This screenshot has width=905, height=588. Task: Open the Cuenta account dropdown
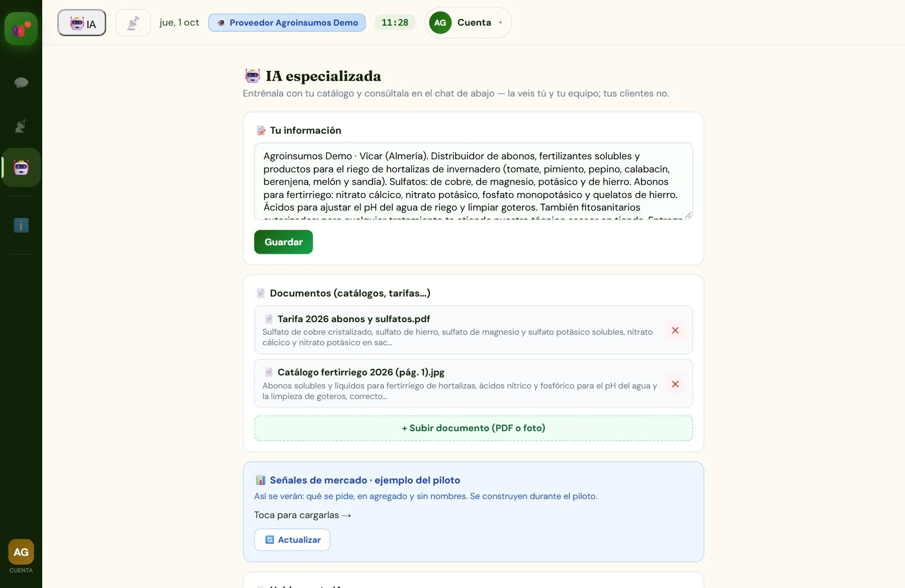[x=468, y=23]
